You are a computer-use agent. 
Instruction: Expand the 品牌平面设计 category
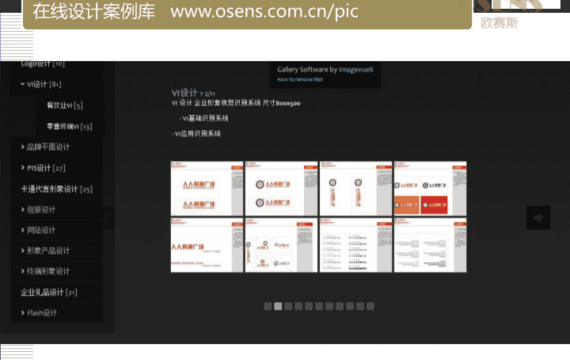tap(23, 147)
